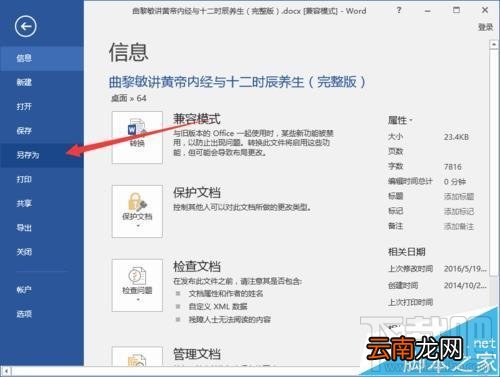Click the 检查文档 heading text
Viewport: 500px width, 377px height.
(x=197, y=267)
